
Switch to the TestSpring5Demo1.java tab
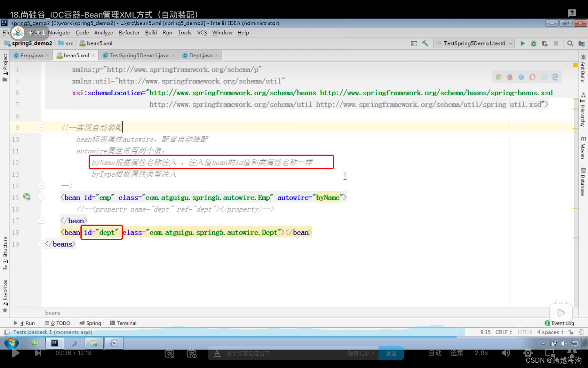[139, 55]
